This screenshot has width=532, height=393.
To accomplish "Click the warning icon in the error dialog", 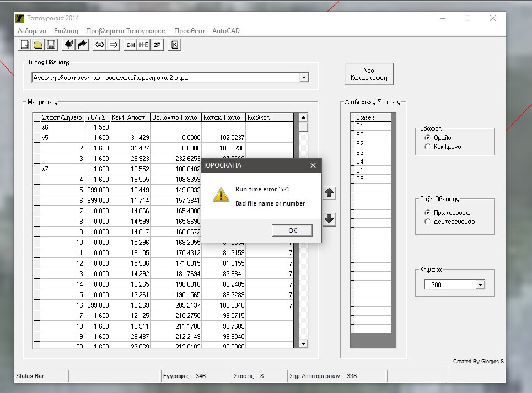I will tap(221, 195).
